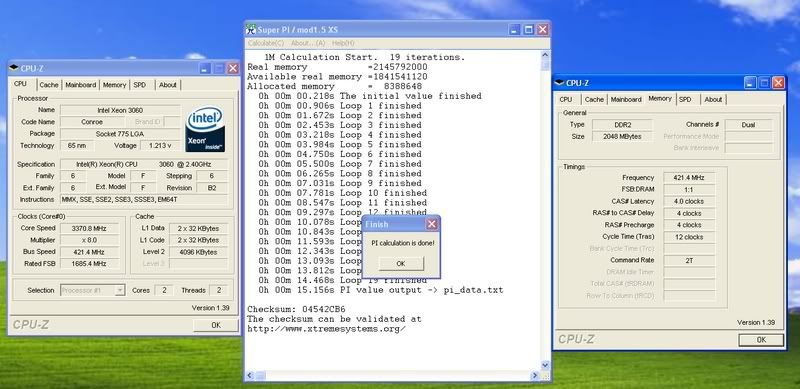Viewport: 800px width, 389px height.
Task: Minimize the Super PI window
Action: (515, 30)
